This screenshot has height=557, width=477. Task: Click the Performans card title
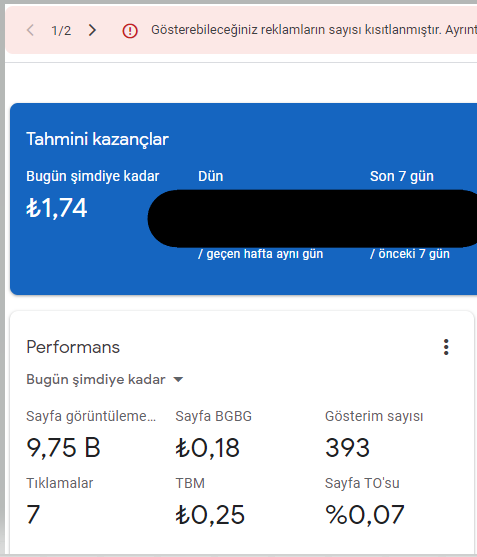pyautogui.click(x=73, y=347)
